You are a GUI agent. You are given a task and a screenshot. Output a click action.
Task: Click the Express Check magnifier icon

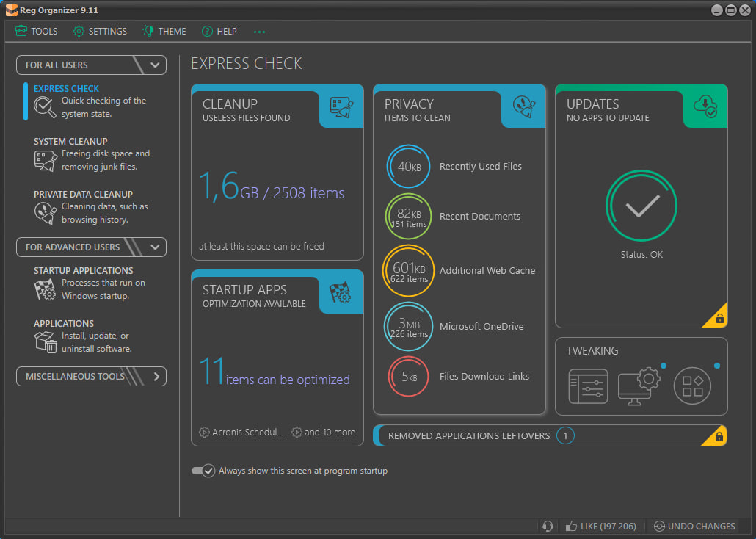45,106
